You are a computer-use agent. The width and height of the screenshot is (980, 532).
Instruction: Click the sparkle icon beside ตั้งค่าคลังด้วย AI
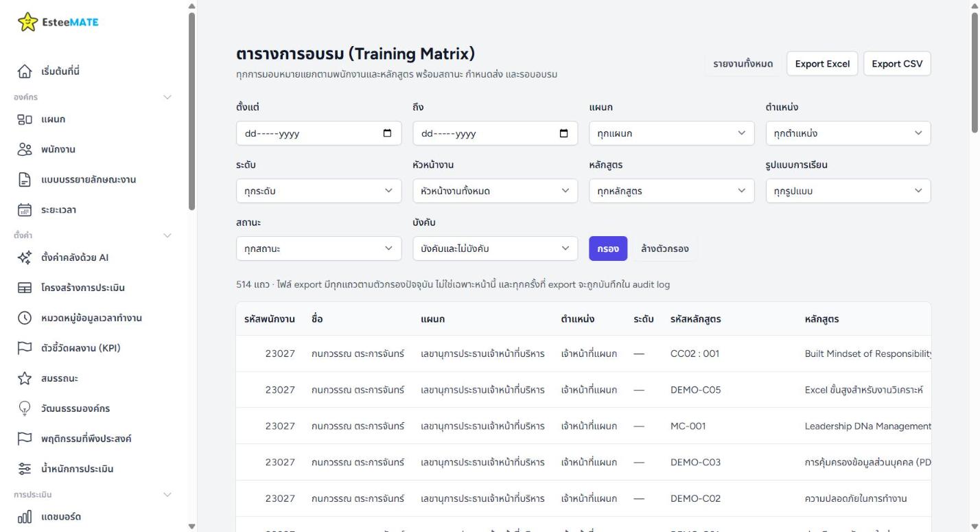[25, 257]
